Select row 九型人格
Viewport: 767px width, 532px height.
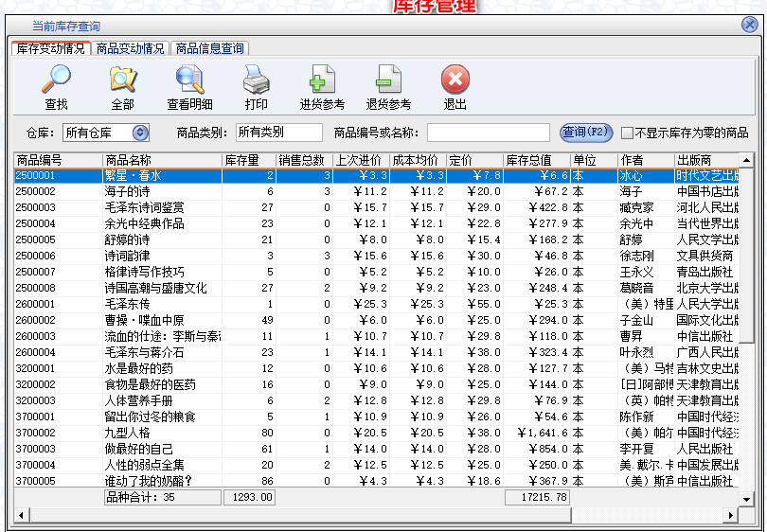tap(376, 434)
